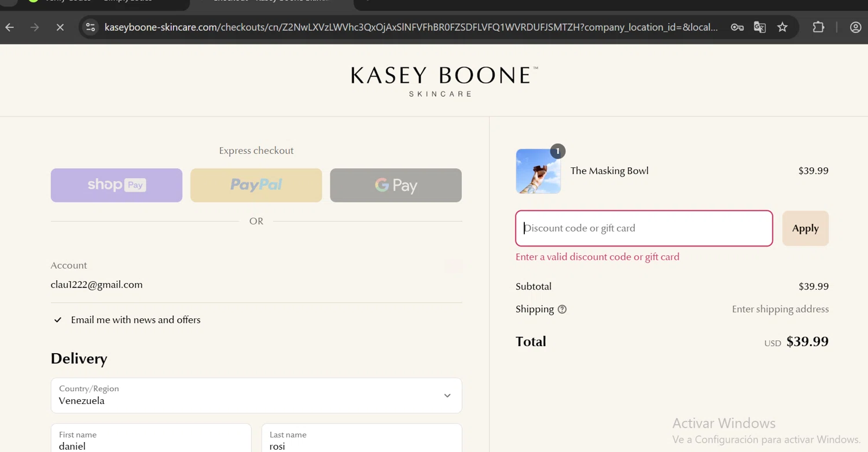Viewport: 868px width, 452px height.
Task: Pay with PayPal express checkout
Action: coord(256,185)
